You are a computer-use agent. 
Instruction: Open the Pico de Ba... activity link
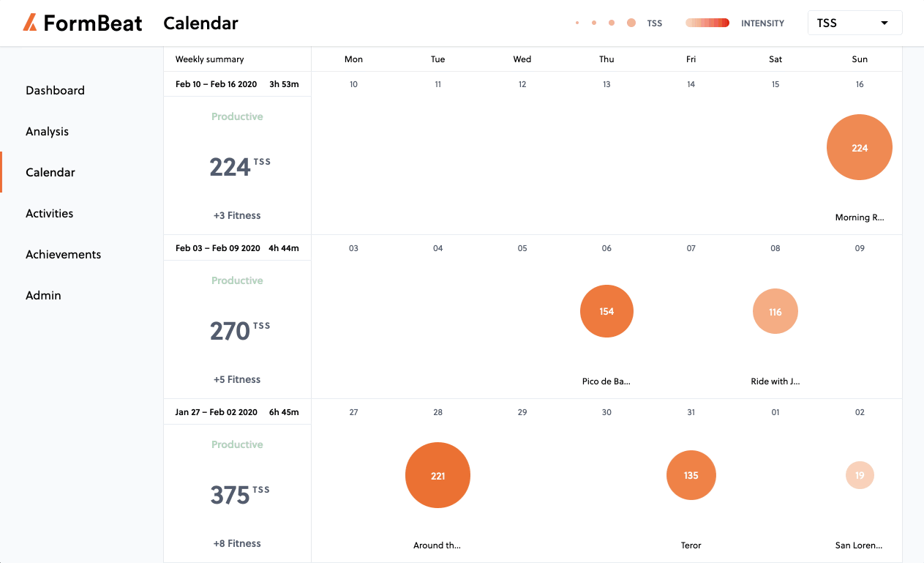(606, 381)
